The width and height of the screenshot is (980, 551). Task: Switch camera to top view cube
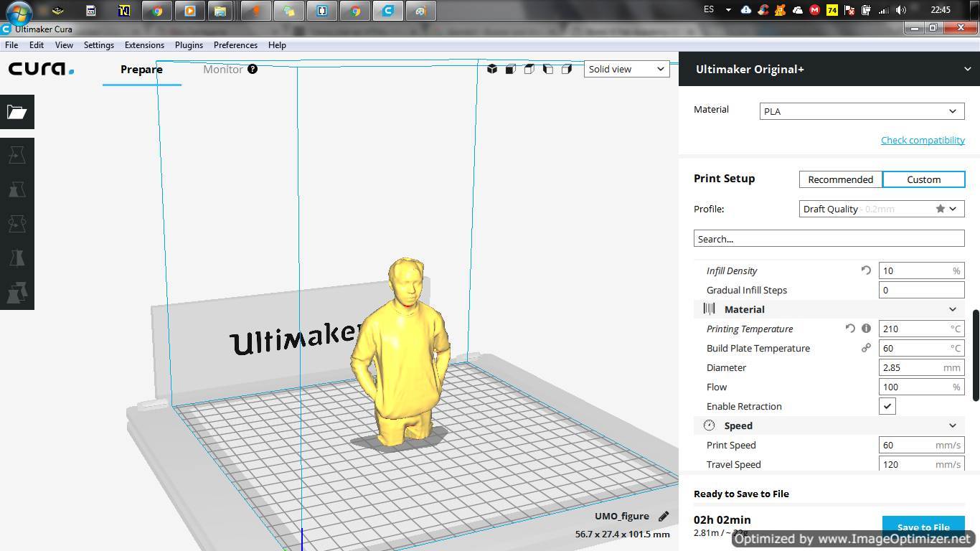click(529, 69)
